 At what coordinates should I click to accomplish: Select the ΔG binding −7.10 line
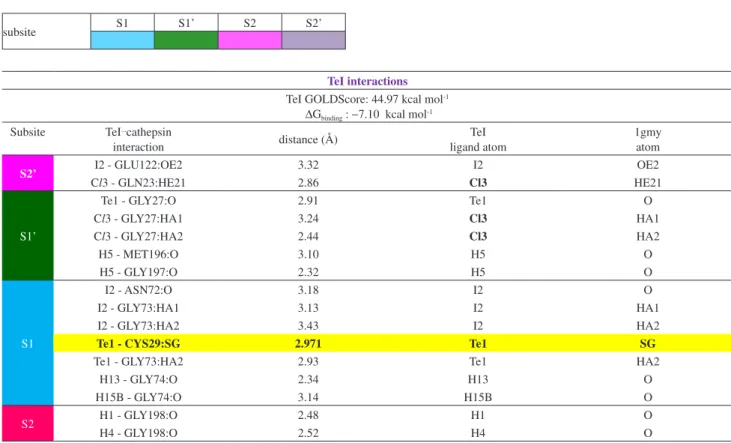click(368, 115)
